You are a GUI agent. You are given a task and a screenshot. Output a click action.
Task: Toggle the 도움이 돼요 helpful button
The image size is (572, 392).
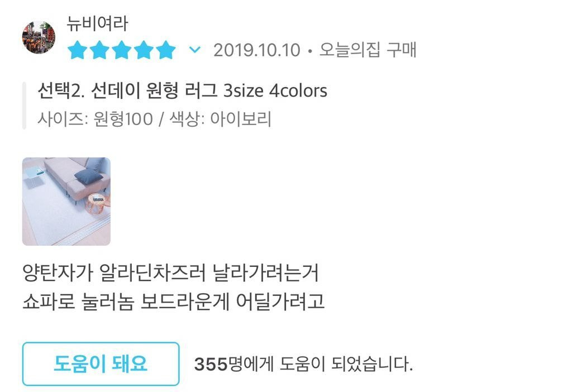[101, 364]
